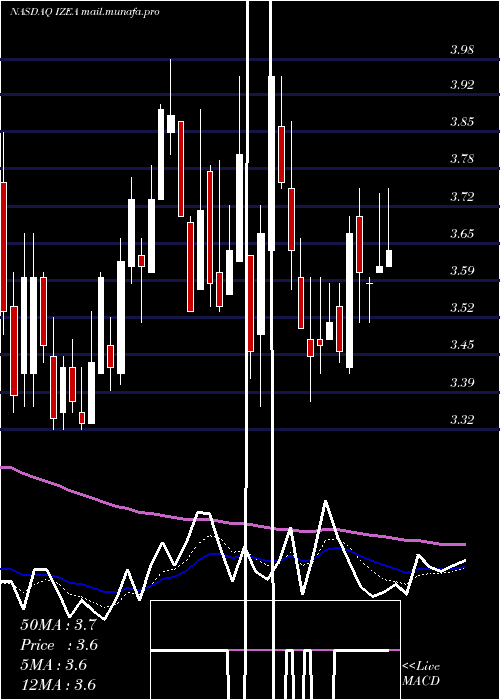
Task: Click the 3.65 price axis label
Action: point(462,233)
